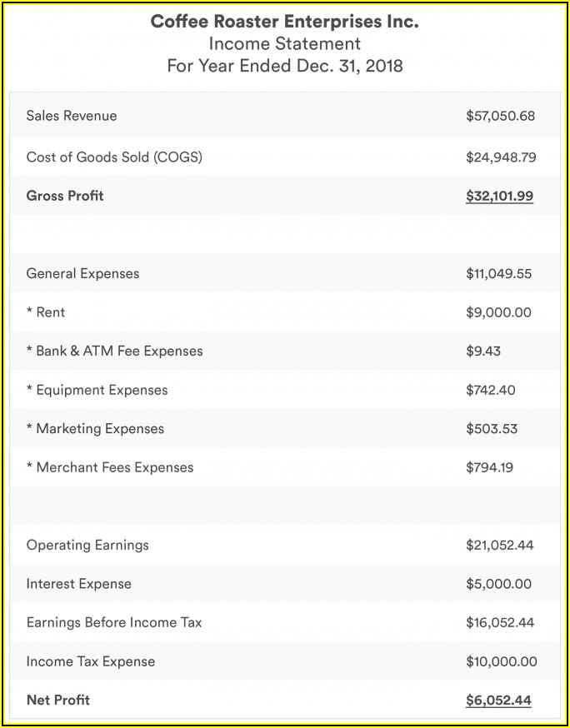
Task: Click the Coffee Roaster Enterprises Inc. title
Action: (284, 22)
